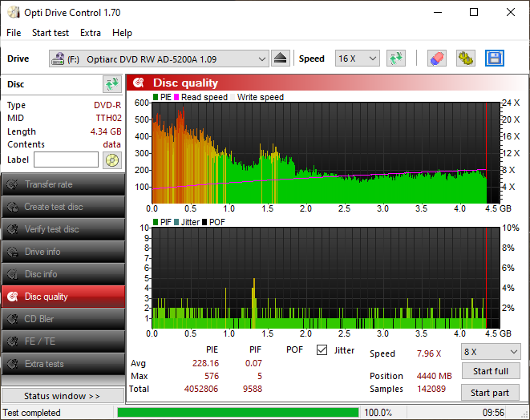Click the eraser icon in toolbar
The image size is (530, 420).
point(436,59)
